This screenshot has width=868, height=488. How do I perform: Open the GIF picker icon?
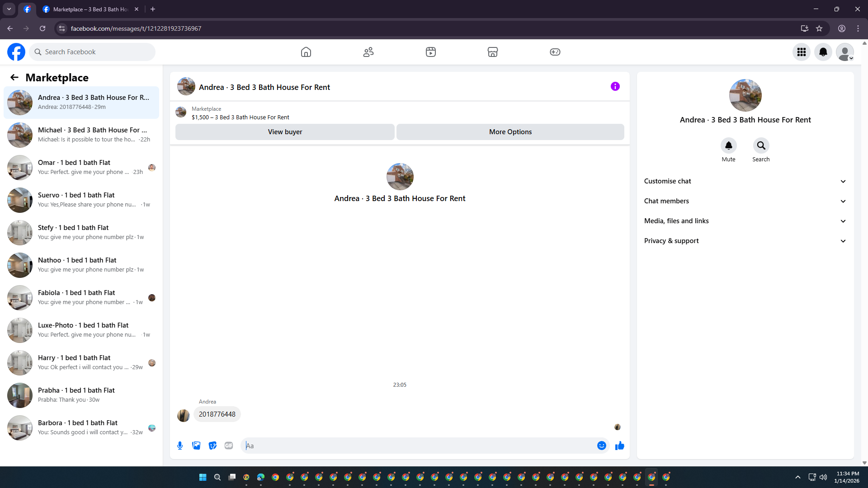pos(229,446)
